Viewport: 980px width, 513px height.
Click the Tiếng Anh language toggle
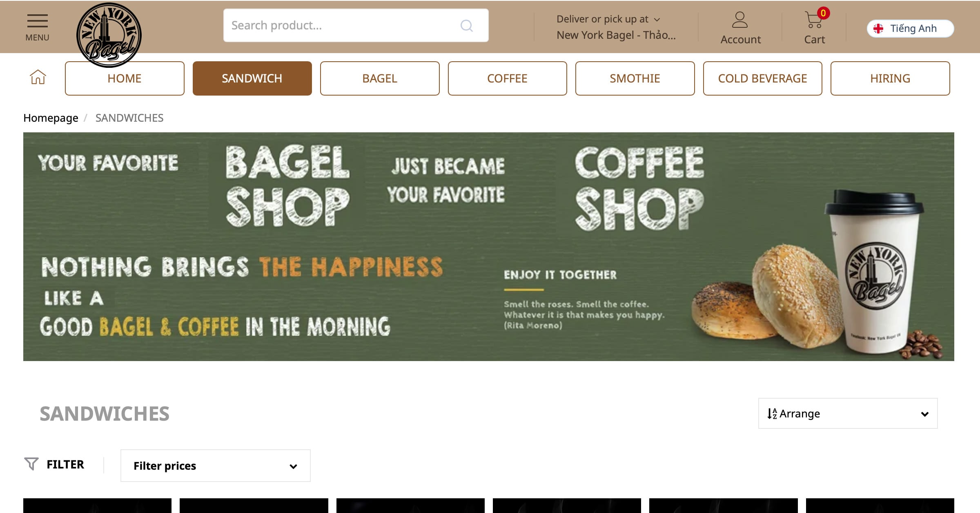pyautogui.click(x=913, y=29)
